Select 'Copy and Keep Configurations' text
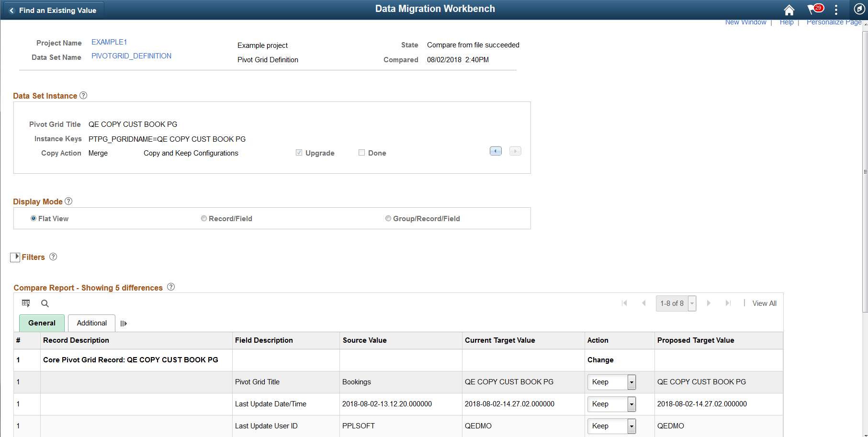 [x=191, y=153]
